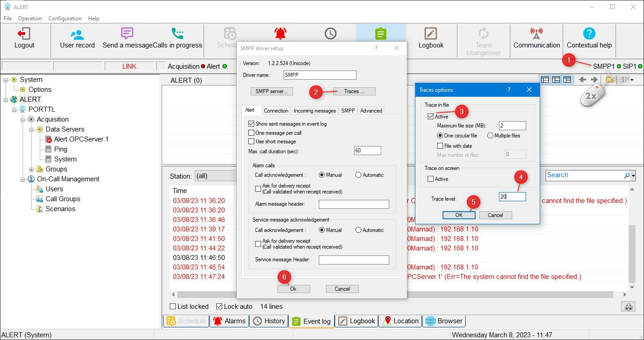Switch to the Connection tab
The height and width of the screenshot is (340, 644).
point(275,111)
